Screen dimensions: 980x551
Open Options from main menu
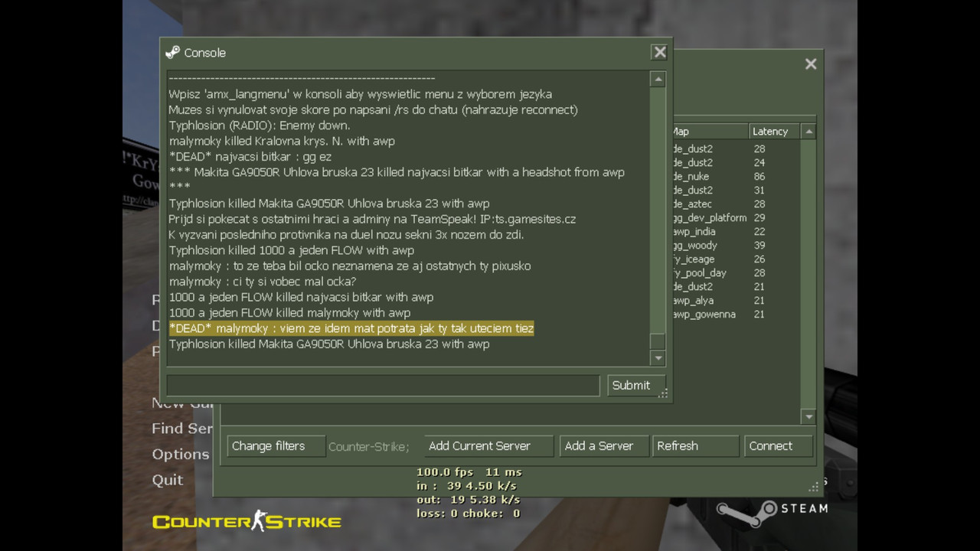(181, 454)
